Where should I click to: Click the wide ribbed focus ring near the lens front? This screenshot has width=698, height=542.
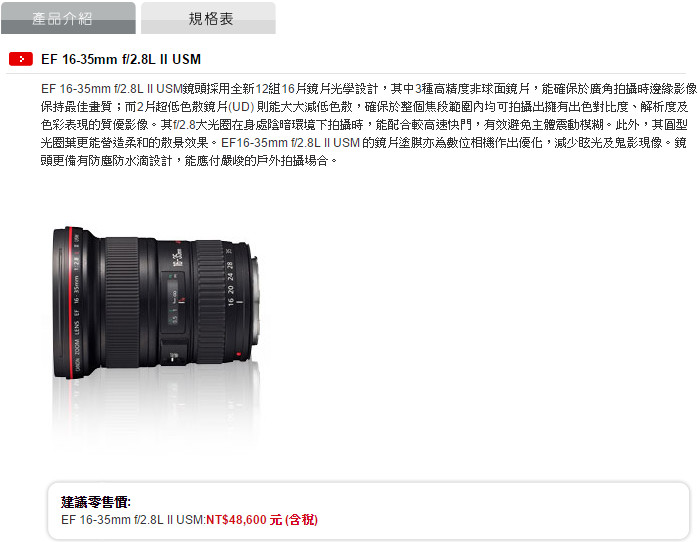point(122,303)
